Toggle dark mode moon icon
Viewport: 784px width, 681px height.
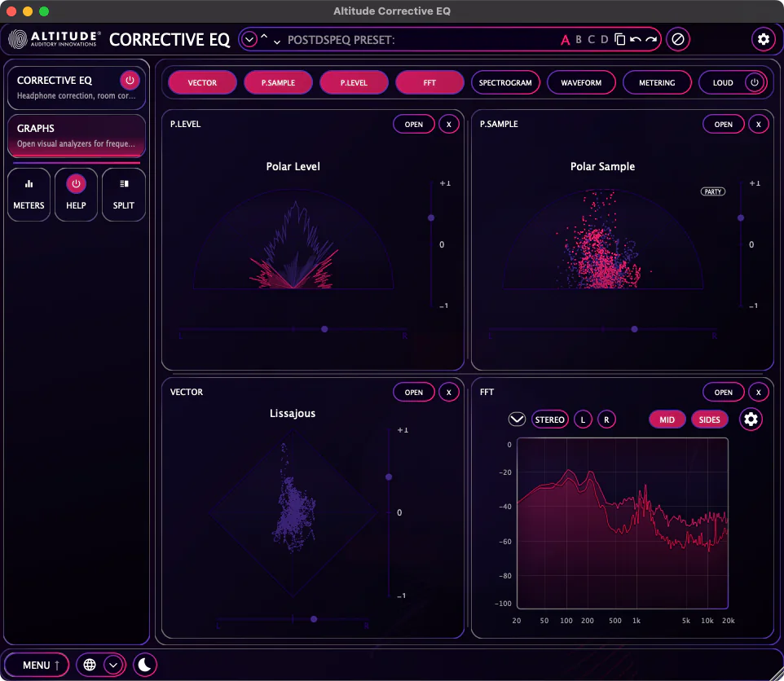tap(145, 665)
